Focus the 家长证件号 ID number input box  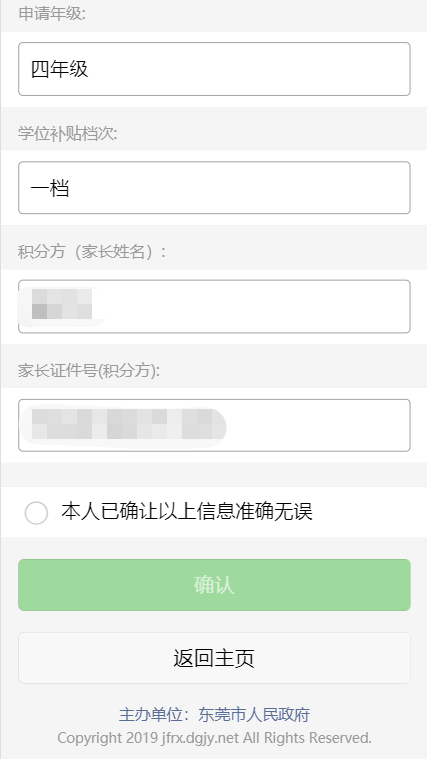point(214,425)
